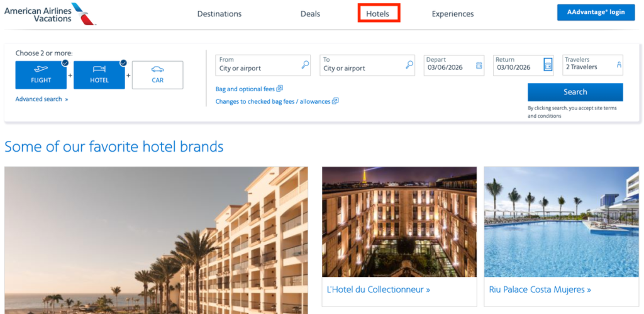Deselect the FLIGHT package option
The image size is (644, 314).
41,75
